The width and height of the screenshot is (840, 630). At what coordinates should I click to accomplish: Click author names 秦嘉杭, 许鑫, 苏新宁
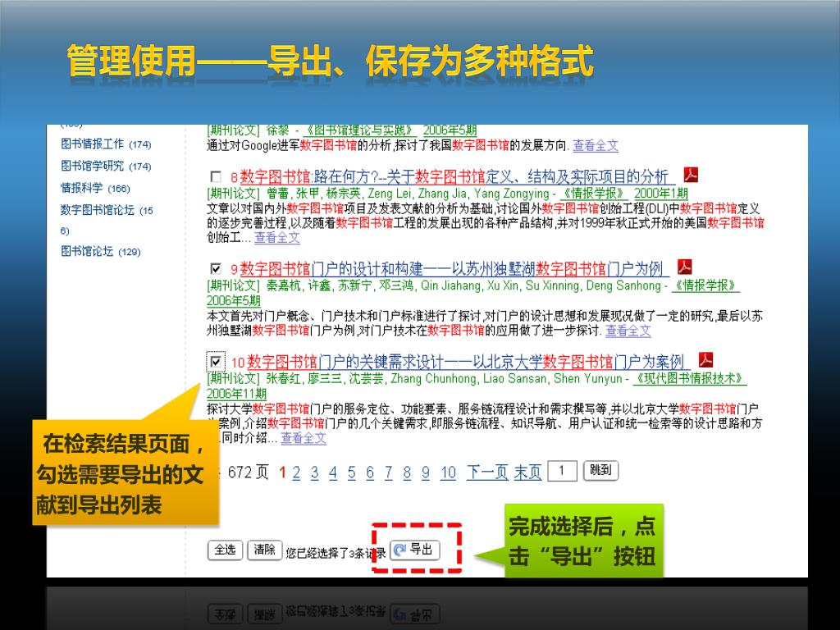point(320,285)
